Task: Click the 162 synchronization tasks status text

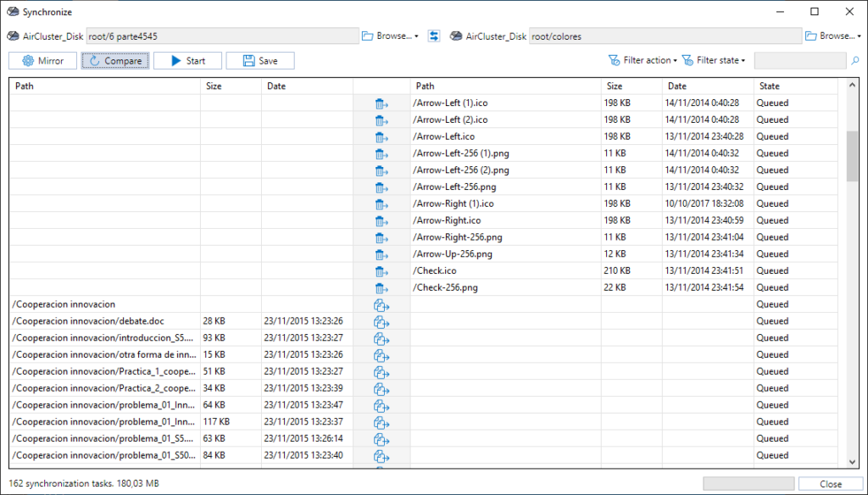Action: coord(84,483)
